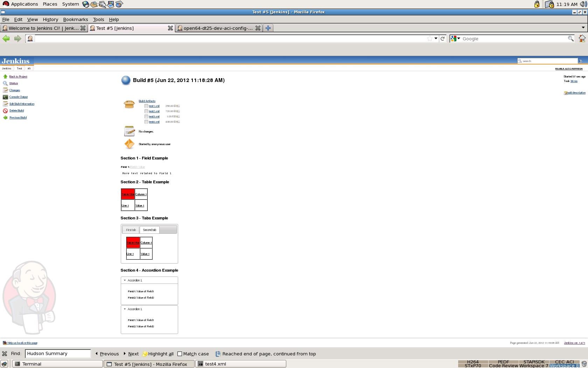Toggle Highlight all in find bar
The height and width of the screenshot is (368, 588).
click(x=158, y=354)
